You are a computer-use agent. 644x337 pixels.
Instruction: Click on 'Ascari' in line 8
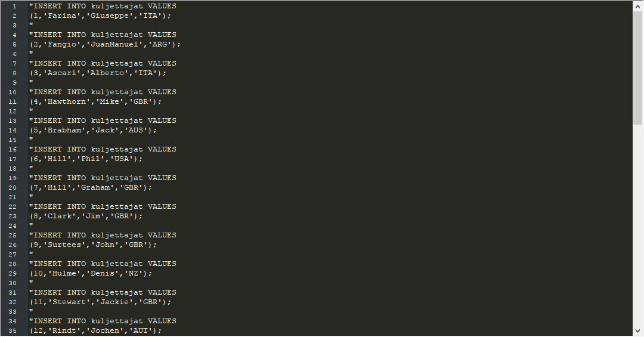point(60,73)
